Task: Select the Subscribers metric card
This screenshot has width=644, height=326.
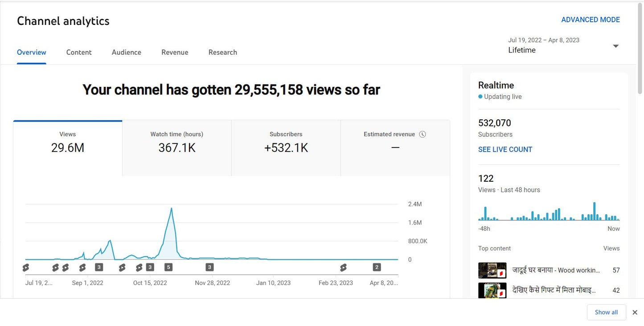Action: click(286, 147)
